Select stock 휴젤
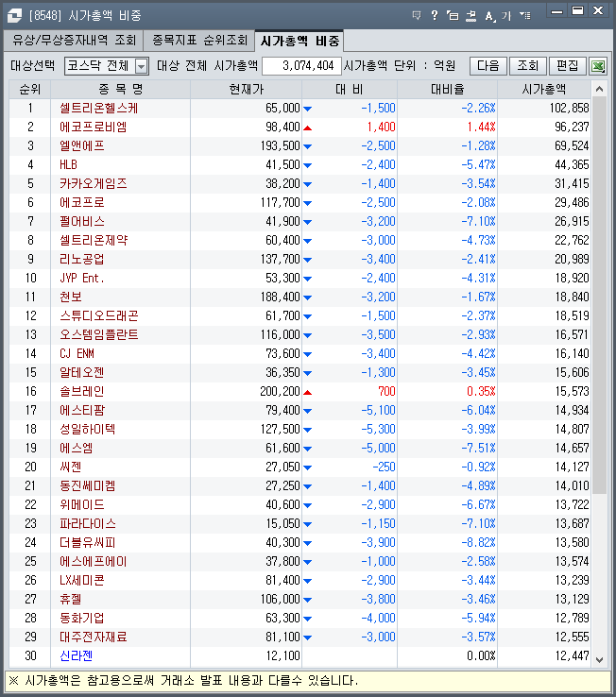This screenshot has height=697, width=616. [x=71, y=599]
